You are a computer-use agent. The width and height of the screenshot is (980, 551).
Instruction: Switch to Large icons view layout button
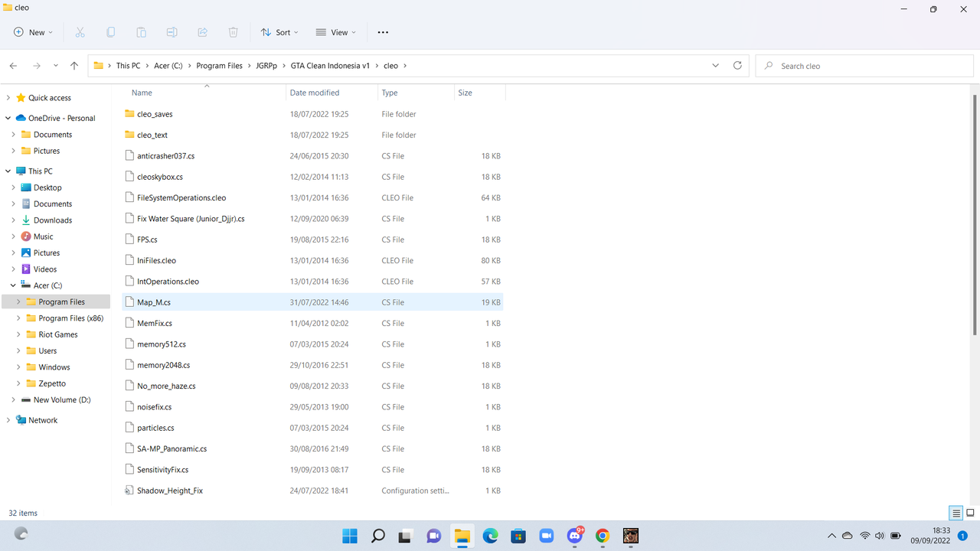970,513
